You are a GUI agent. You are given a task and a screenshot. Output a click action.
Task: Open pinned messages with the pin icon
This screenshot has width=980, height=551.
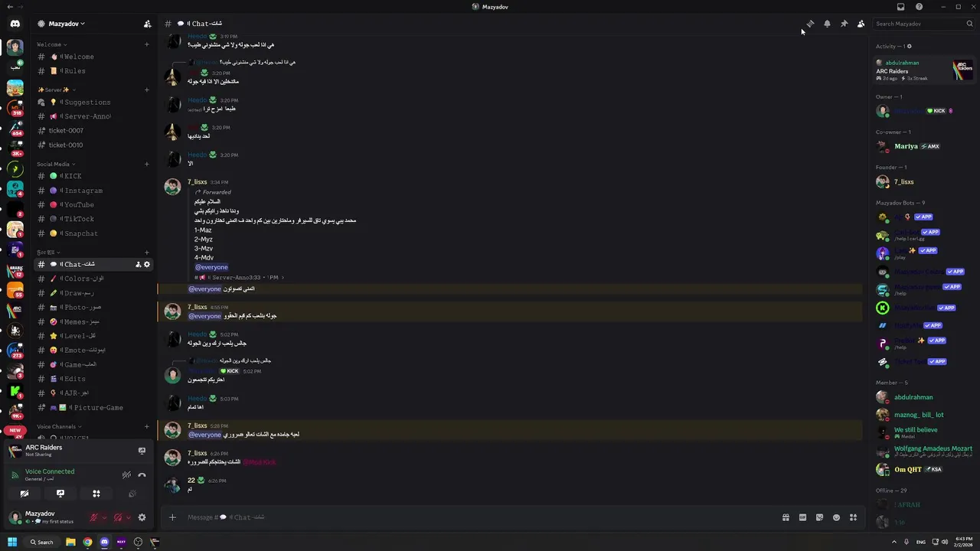click(x=844, y=24)
